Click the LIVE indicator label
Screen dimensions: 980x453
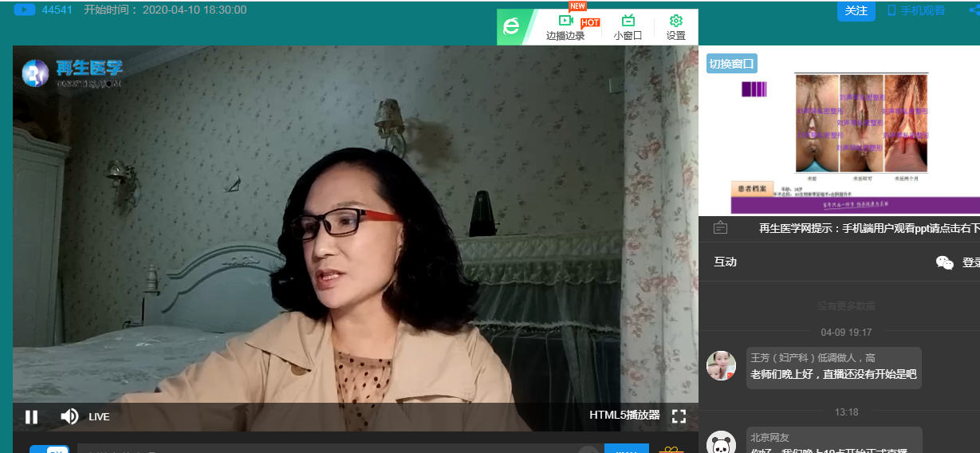(x=99, y=416)
